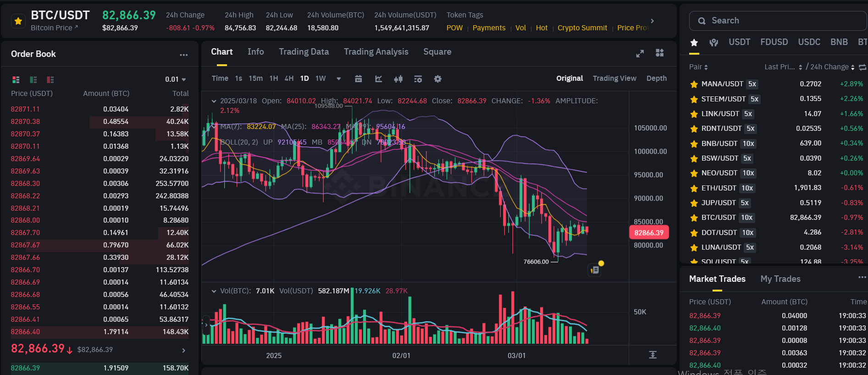Image resolution: width=868 pixels, height=375 pixels.
Task: Expand order book current price arrow
Action: point(183,350)
